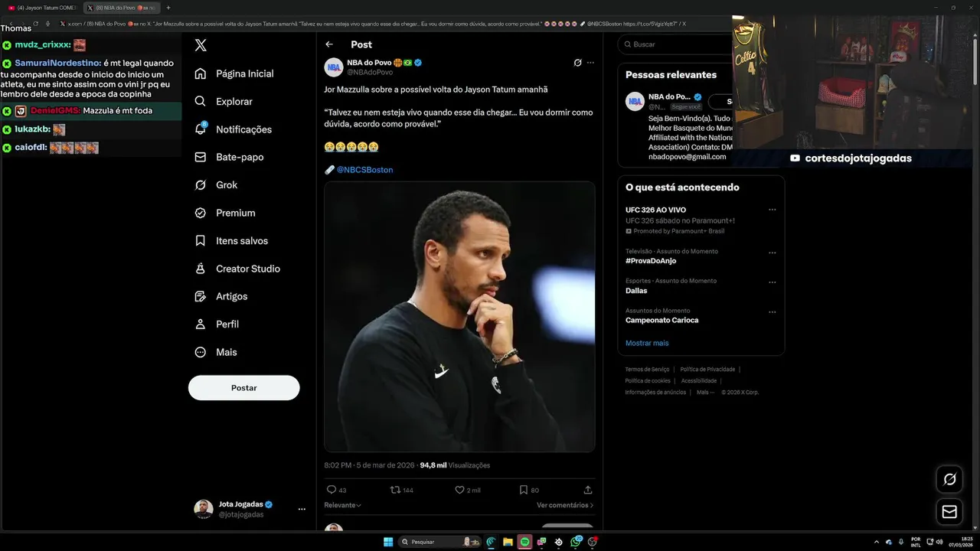The width and height of the screenshot is (980, 551).
Task: Open the Windows Start menu
Action: (388, 542)
